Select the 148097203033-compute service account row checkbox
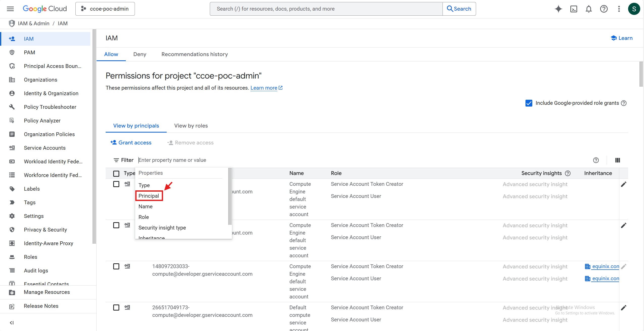Image resolution: width=644 pixels, height=331 pixels. pos(116,266)
